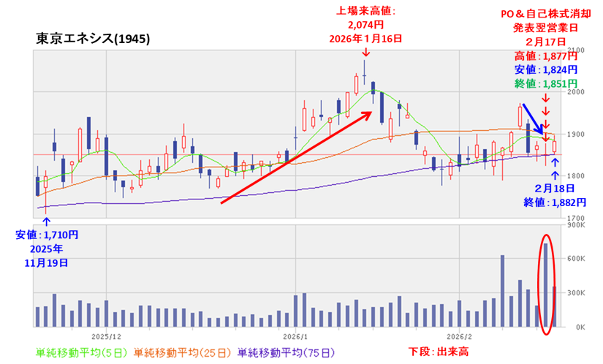603x364 pixels.
Task: Click the 下段:出来高 label
Action: click(x=437, y=352)
